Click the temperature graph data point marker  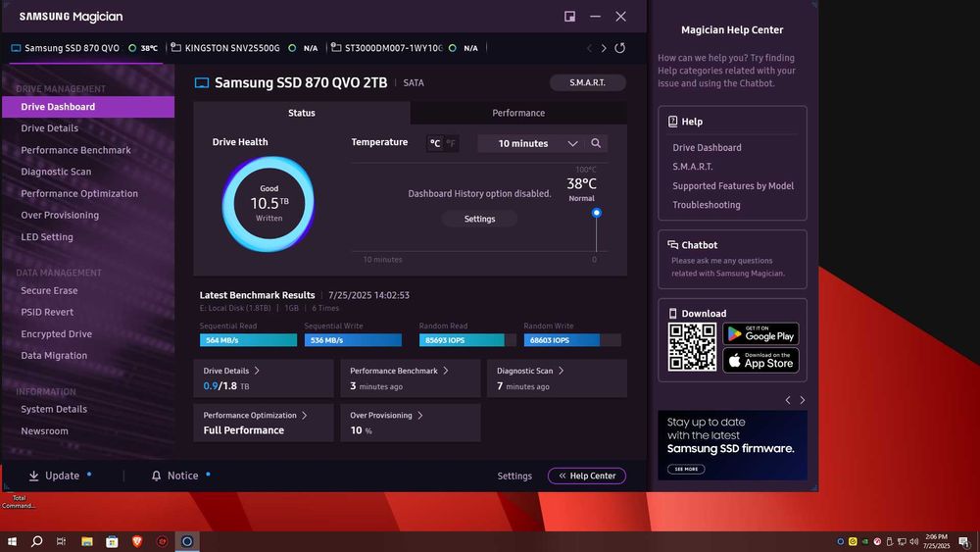click(596, 213)
